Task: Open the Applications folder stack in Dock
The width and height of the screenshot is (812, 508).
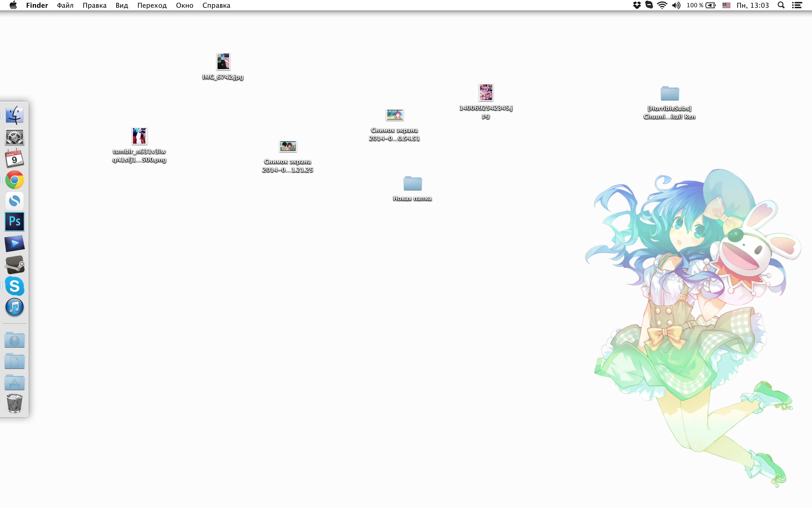Action: pos(14,382)
